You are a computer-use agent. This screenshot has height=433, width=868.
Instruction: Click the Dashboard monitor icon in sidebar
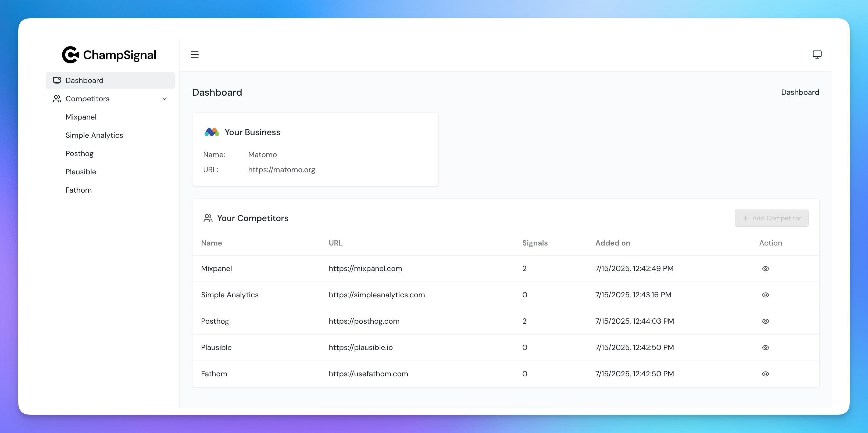(x=57, y=81)
